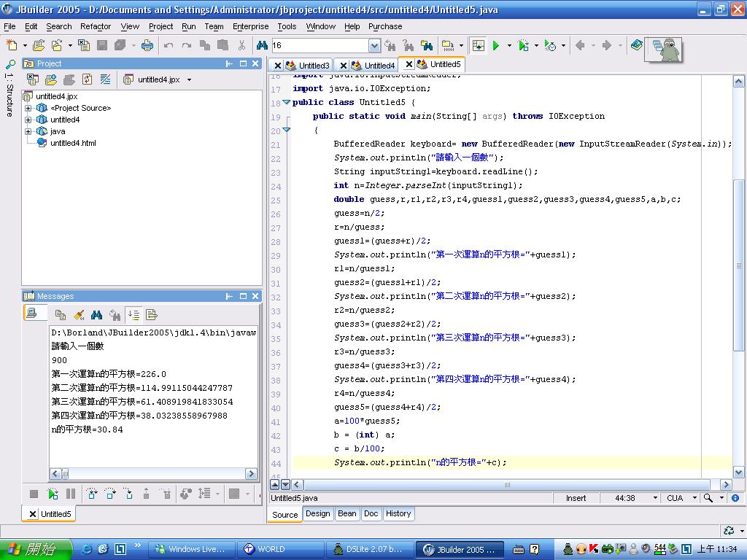Click the Undo icon

[169, 46]
